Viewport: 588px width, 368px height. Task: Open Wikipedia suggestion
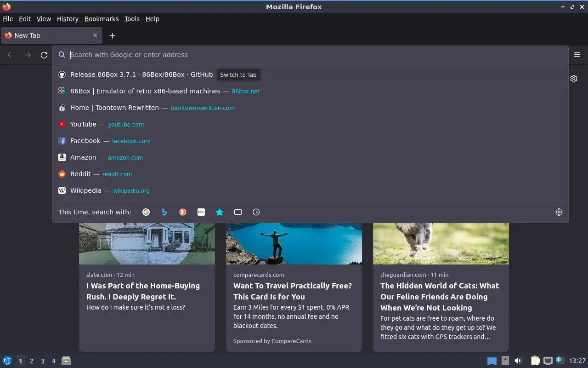click(311, 190)
